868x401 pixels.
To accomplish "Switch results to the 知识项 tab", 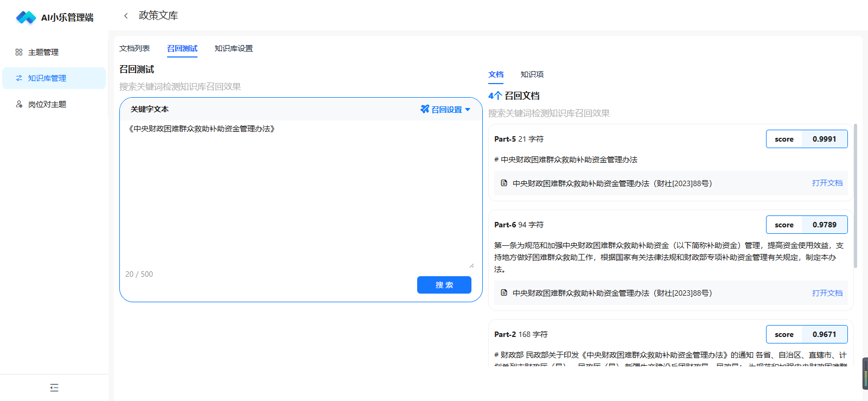I will (x=532, y=74).
